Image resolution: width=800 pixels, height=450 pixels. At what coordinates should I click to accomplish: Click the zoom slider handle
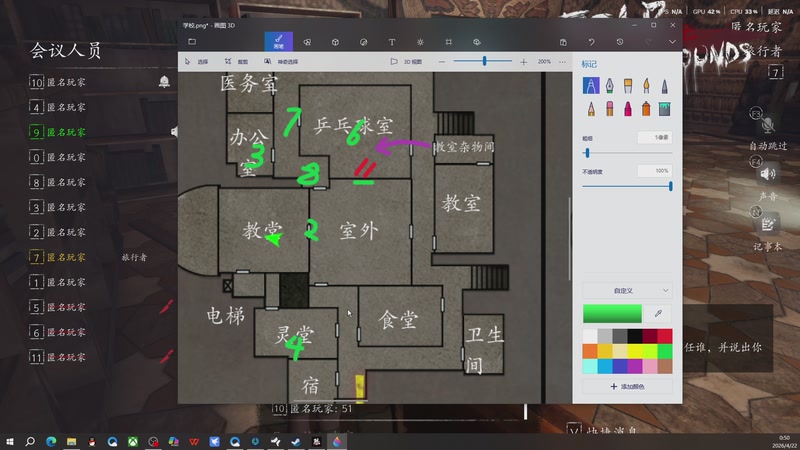484,61
